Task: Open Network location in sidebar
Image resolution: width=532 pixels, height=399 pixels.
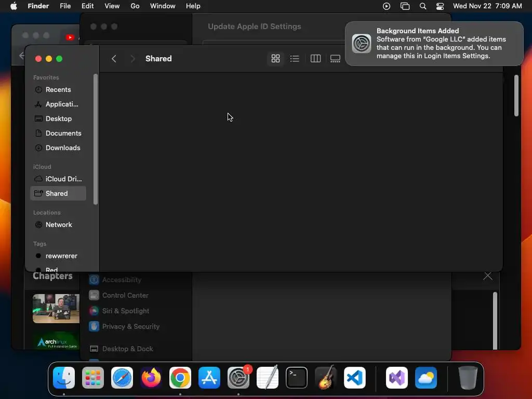Action: [x=58, y=224]
